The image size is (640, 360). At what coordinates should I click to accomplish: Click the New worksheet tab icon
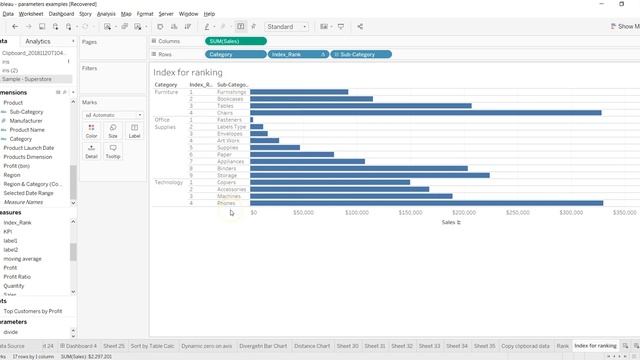[x=625, y=346]
